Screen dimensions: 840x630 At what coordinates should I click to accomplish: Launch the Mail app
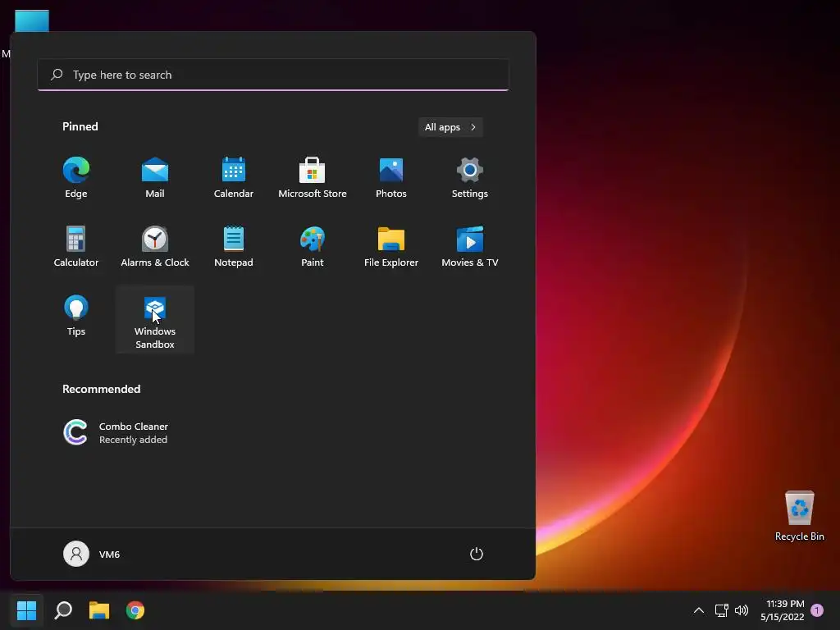pos(155,178)
